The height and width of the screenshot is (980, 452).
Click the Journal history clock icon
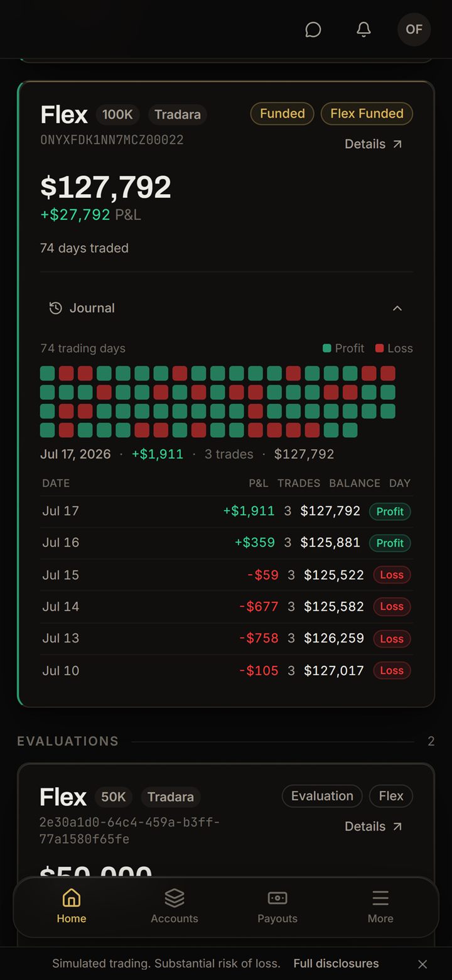[x=56, y=308]
